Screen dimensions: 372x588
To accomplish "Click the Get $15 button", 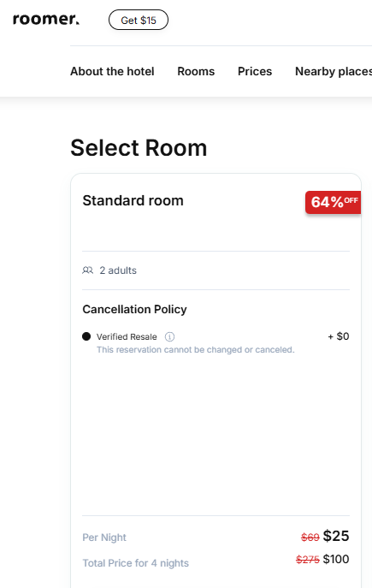I will point(139,20).
